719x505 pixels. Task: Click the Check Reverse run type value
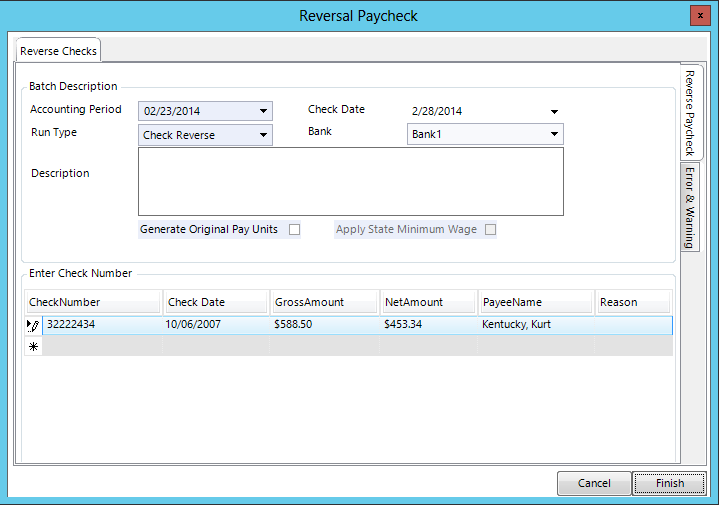click(179, 135)
